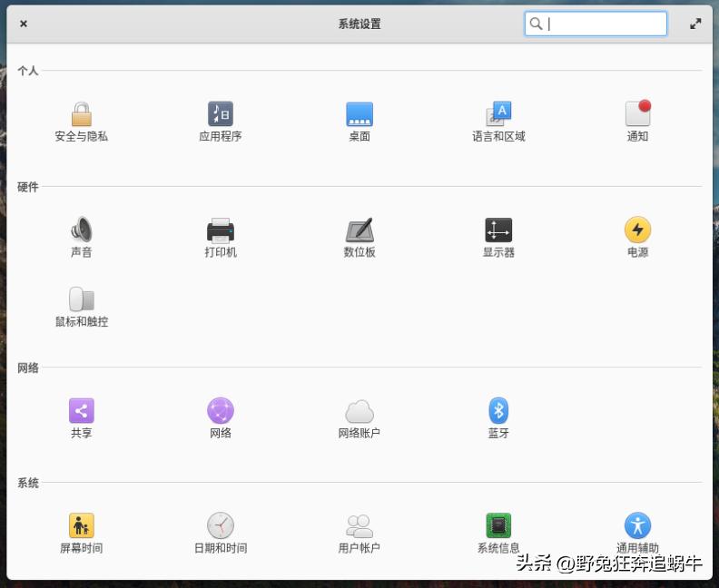The height and width of the screenshot is (588, 719).
Task: Open the 鼠标和触控 (Mouse & Touchpad) icon
Action: (x=82, y=299)
